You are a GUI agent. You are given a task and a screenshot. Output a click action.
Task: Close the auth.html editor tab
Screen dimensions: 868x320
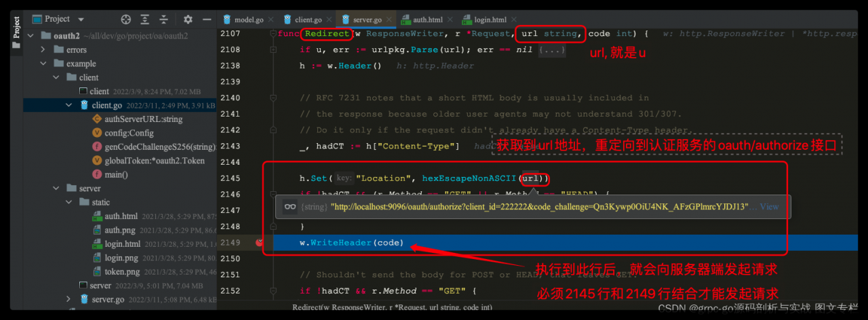[x=449, y=20]
